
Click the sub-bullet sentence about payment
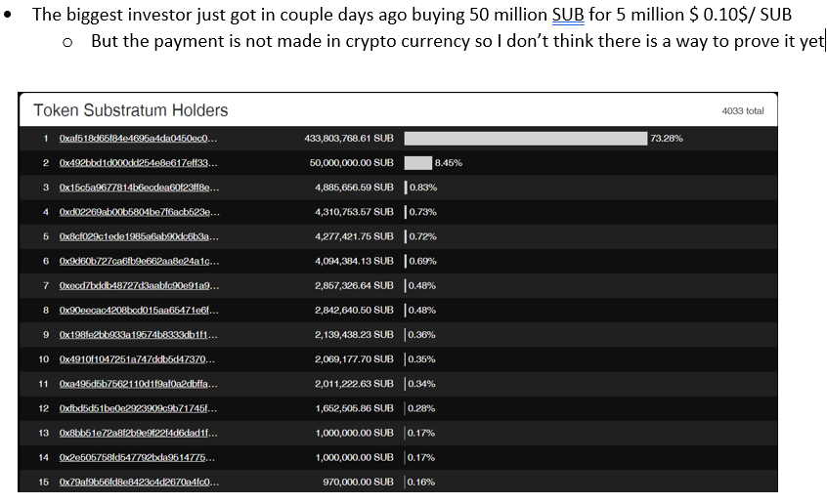tap(457, 41)
